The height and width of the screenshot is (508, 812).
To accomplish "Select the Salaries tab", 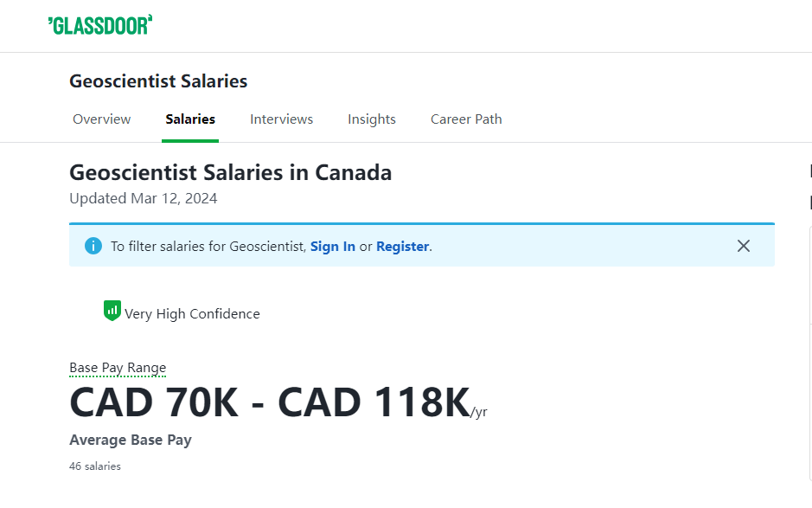I will pyautogui.click(x=190, y=119).
